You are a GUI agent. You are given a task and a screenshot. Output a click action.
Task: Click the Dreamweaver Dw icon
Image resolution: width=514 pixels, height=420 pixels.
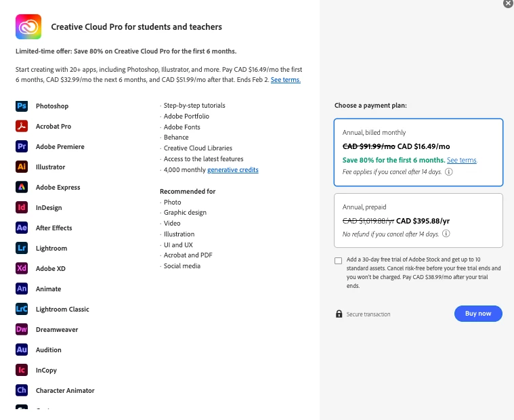click(x=22, y=329)
